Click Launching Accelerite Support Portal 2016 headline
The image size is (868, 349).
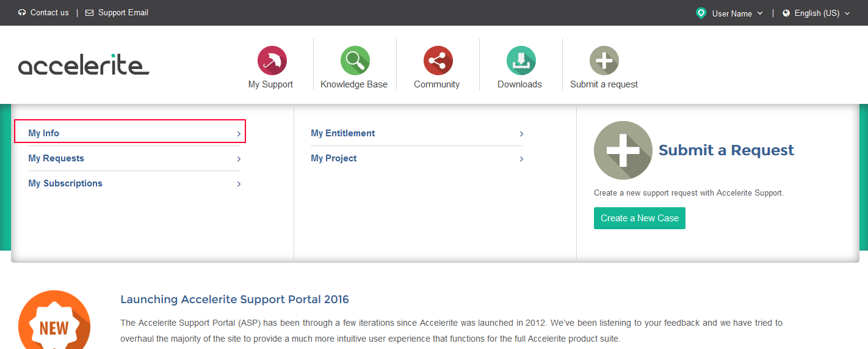coord(234,299)
